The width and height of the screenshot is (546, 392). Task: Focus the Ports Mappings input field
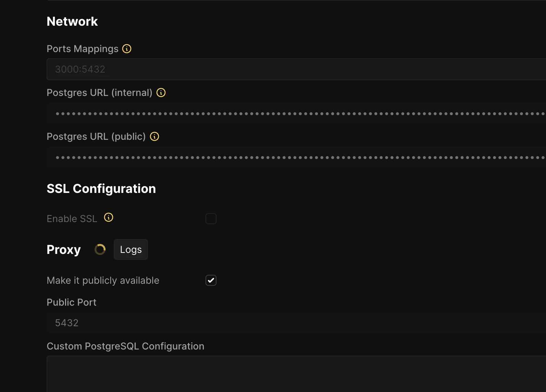(x=295, y=69)
